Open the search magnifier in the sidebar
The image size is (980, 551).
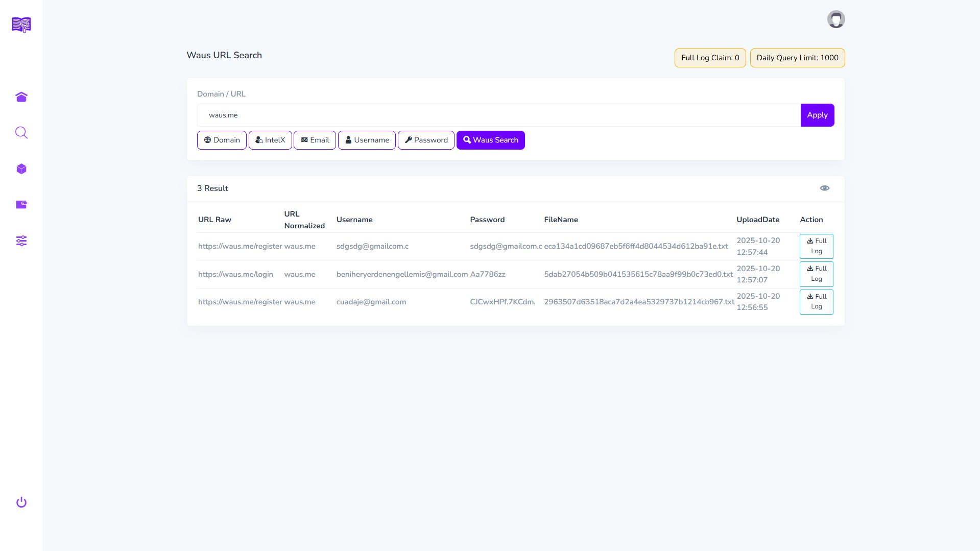point(21,133)
